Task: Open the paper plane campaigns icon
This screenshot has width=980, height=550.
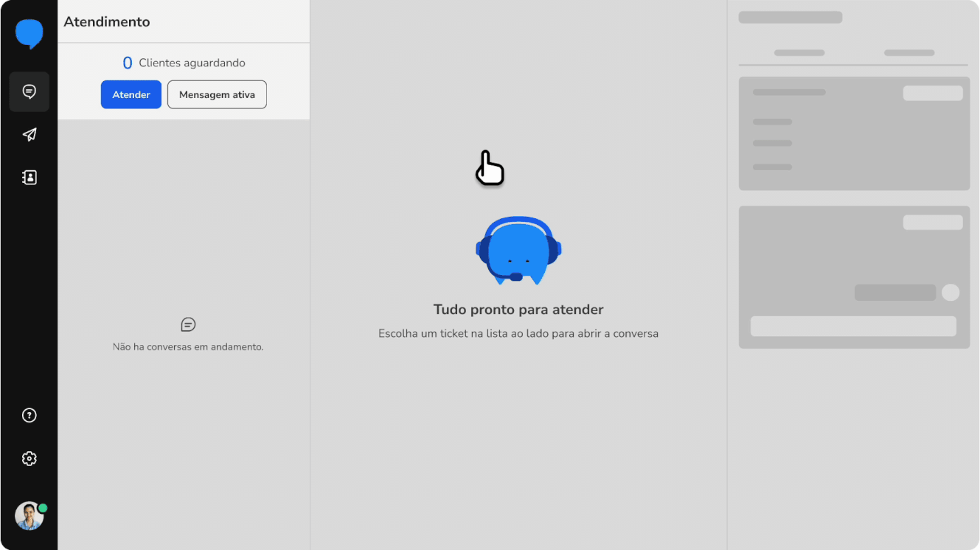Action: (x=29, y=134)
